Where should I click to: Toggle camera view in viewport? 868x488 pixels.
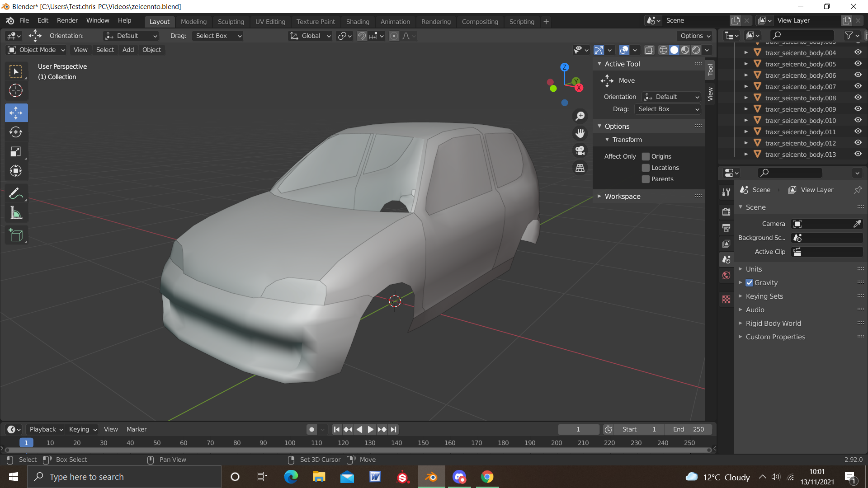(580, 150)
